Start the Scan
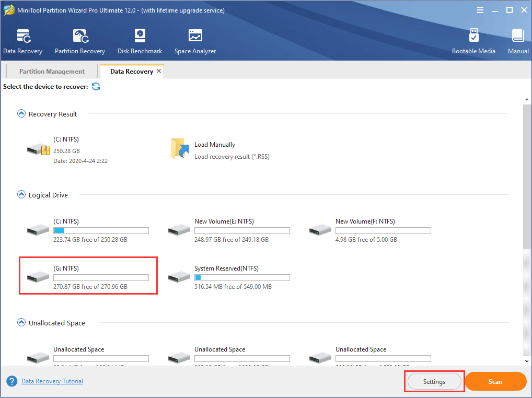The width and height of the screenshot is (532, 398). click(x=495, y=381)
